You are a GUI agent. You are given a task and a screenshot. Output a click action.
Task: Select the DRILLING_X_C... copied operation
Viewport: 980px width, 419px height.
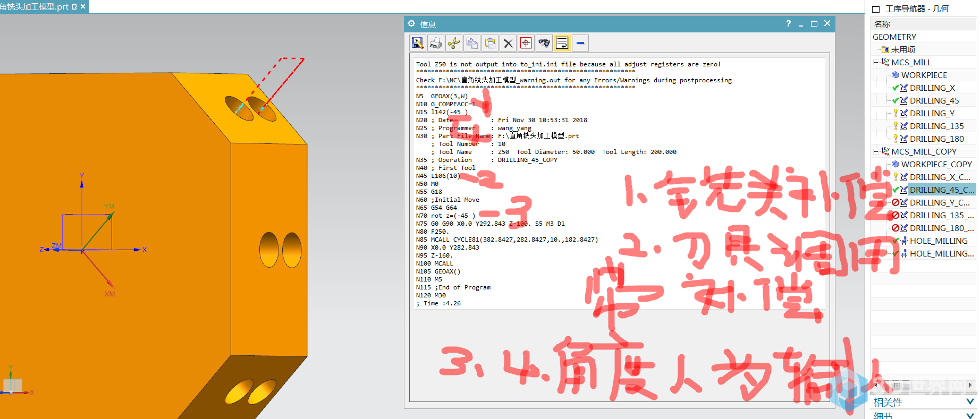pos(940,177)
